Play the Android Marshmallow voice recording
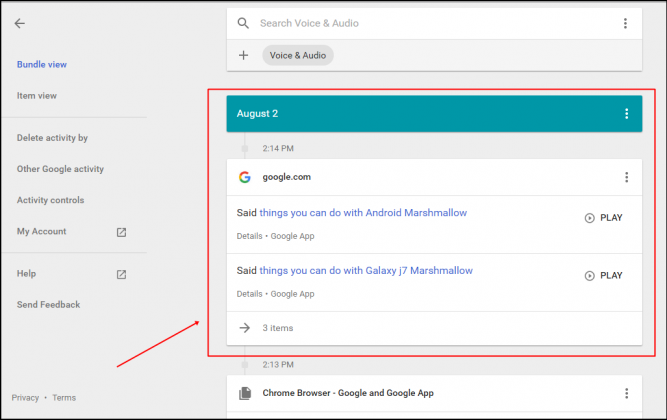Viewport: 667px width, 420px height. point(604,218)
